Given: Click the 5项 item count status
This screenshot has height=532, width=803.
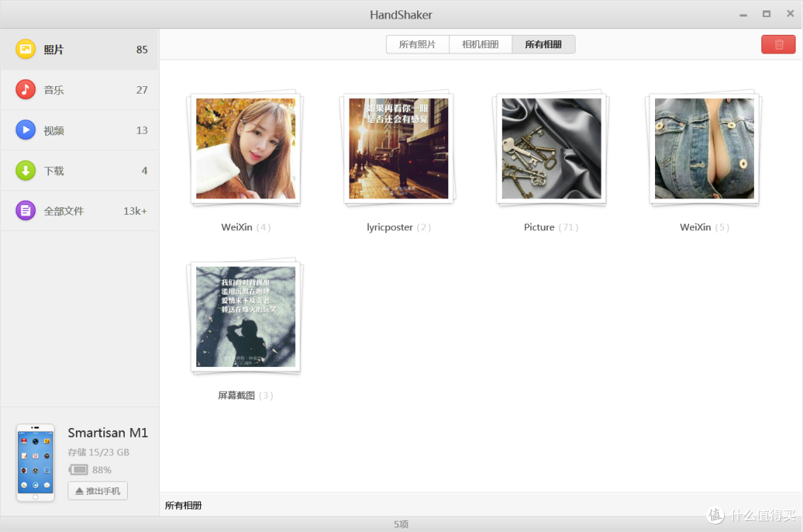Looking at the screenshot, I should pos(401,525).
